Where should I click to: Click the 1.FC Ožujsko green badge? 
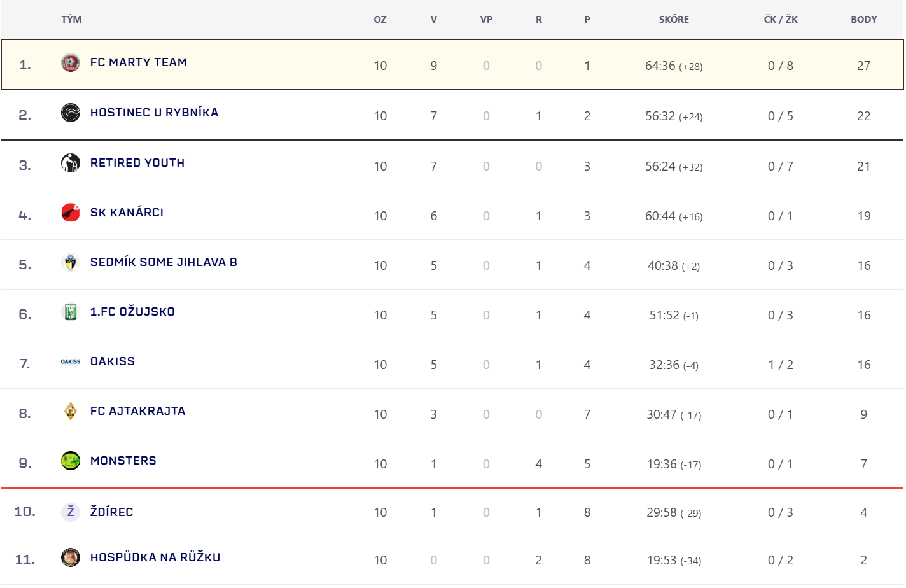pos(71,312)
